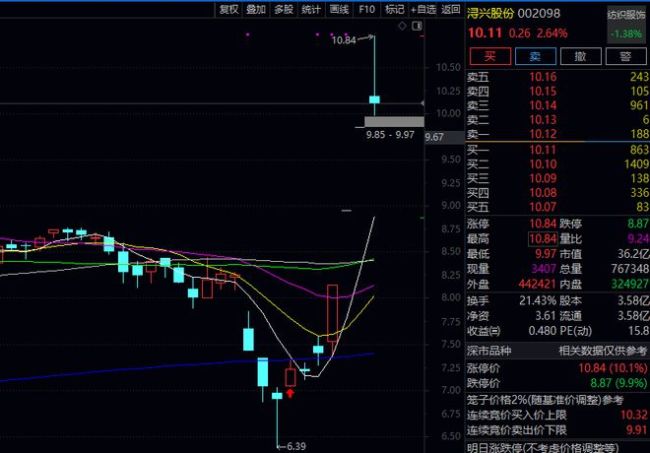Open the 纺织服饰 sector box

[627, 24]
